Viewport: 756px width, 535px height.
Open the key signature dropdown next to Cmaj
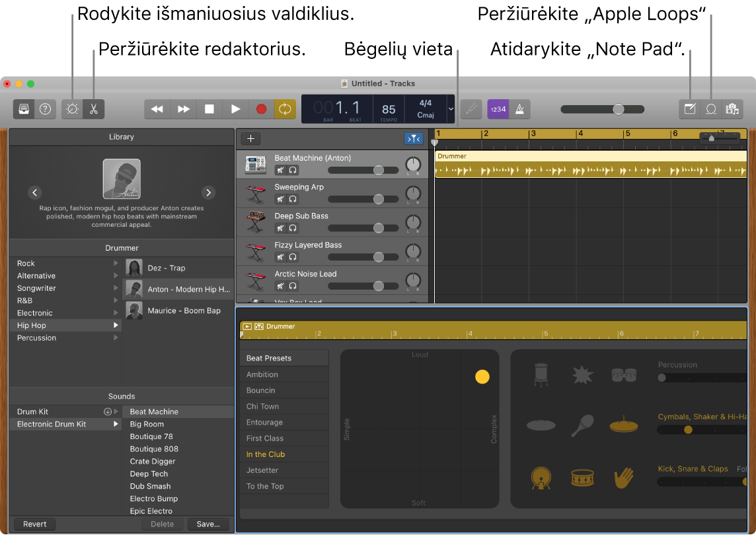[x=450, y=109]
